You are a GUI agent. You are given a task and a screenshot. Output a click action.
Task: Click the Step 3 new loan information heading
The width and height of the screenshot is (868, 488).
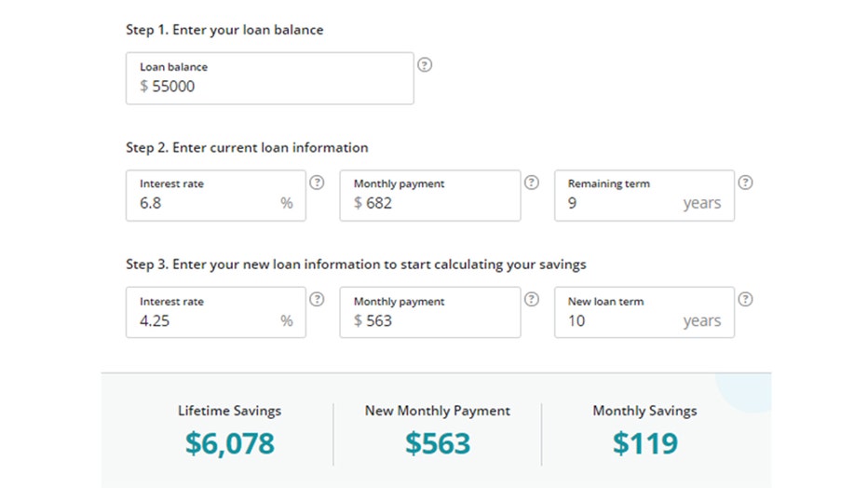coord(356,264)
